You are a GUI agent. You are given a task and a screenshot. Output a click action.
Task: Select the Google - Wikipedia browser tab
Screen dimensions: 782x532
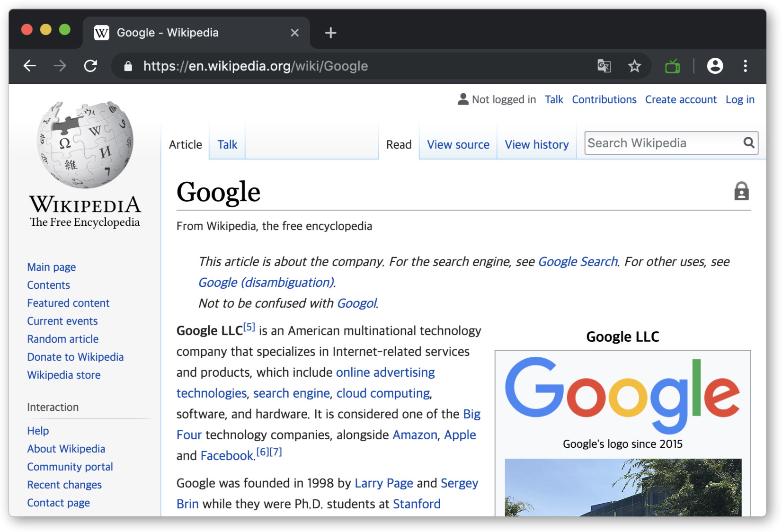(196, 33)
